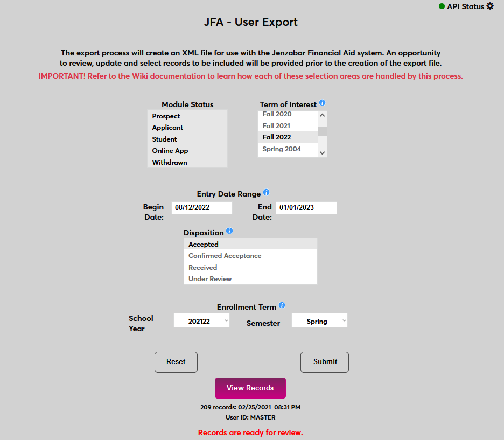Select Student in Module Status
The image size is (504, 440).
pos(187,139)
